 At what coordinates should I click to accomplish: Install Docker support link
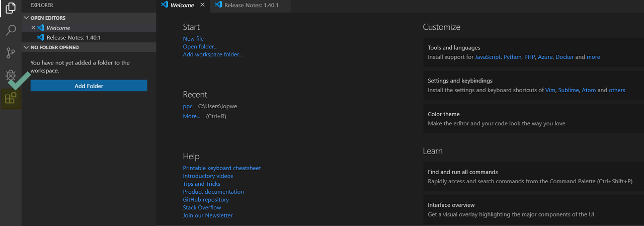click(565, 57)
